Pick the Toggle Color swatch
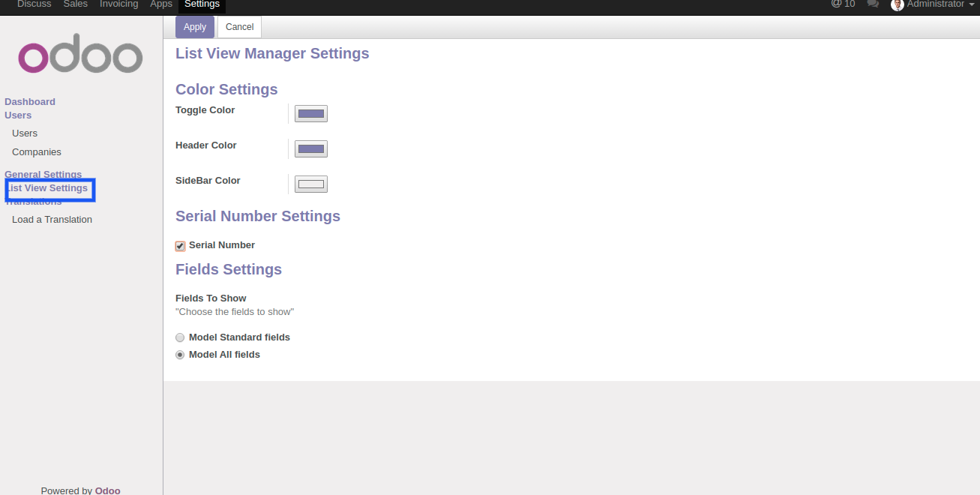Screen dimensions: 980x495 coord(311,114)
